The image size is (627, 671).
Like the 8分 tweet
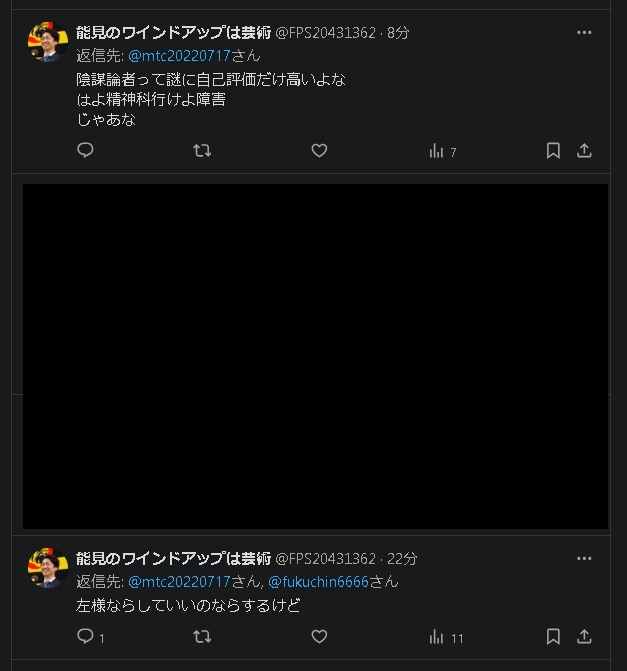(x=319, y=151)
